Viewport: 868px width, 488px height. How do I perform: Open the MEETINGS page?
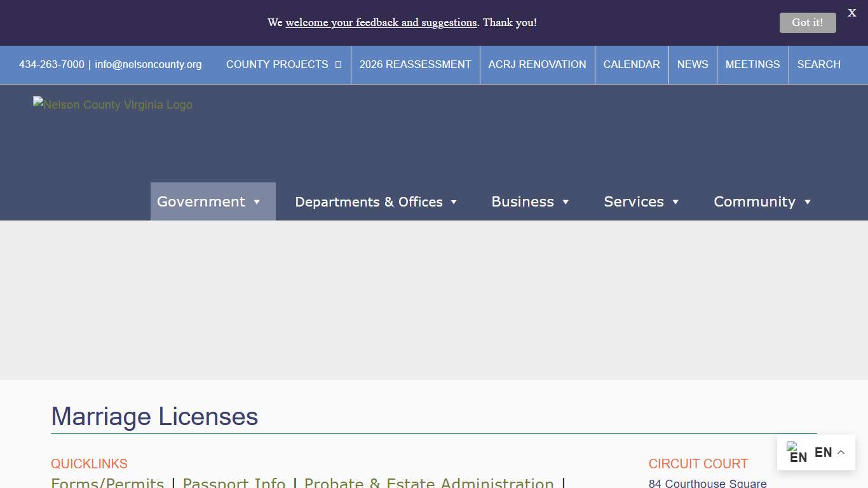[752, 64]
